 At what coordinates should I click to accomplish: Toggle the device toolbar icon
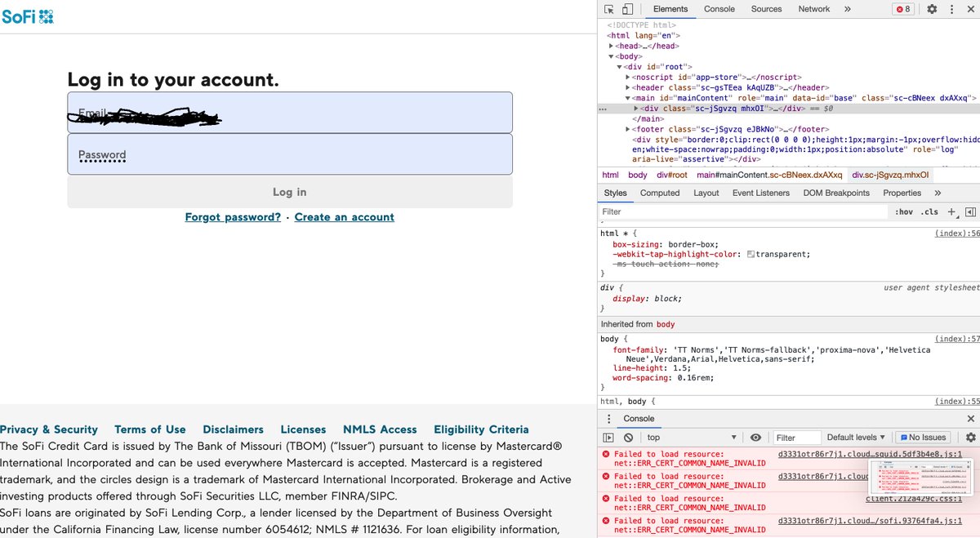(627, 9)
